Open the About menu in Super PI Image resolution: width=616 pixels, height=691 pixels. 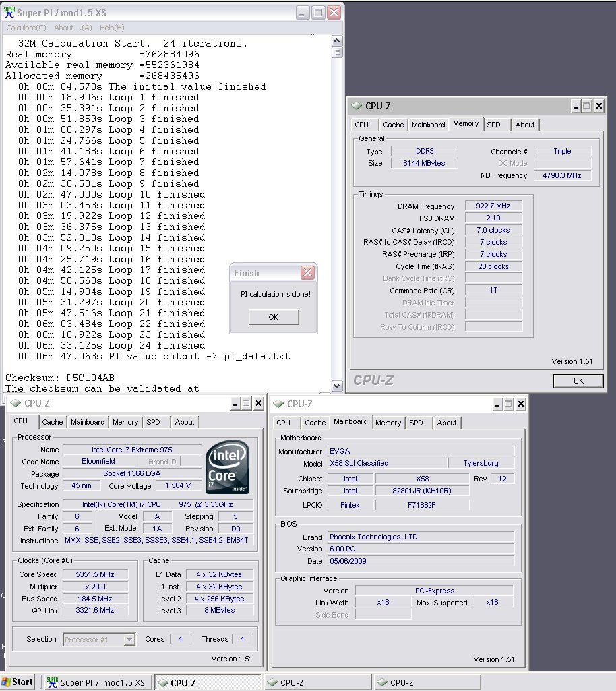pyautogui.click(x=73, y=28)
